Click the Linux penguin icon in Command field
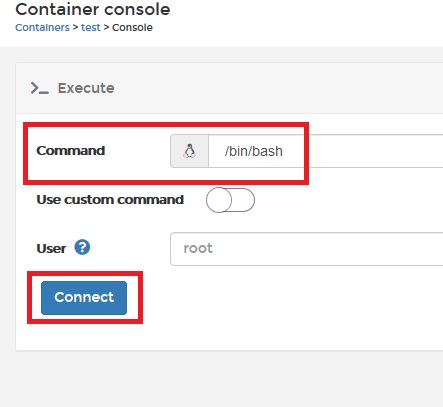 point(189,151)
